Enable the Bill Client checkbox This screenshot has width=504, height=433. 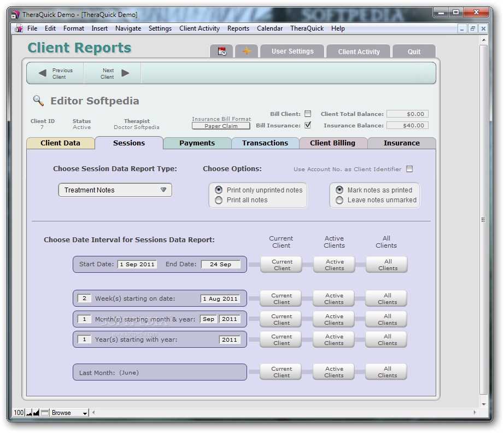pyautogui.click(x=308, y=114)
